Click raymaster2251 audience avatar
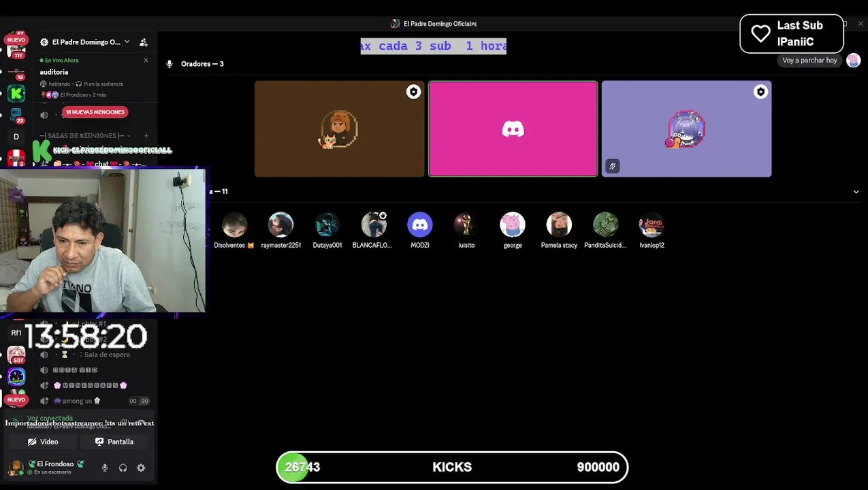 280,225
